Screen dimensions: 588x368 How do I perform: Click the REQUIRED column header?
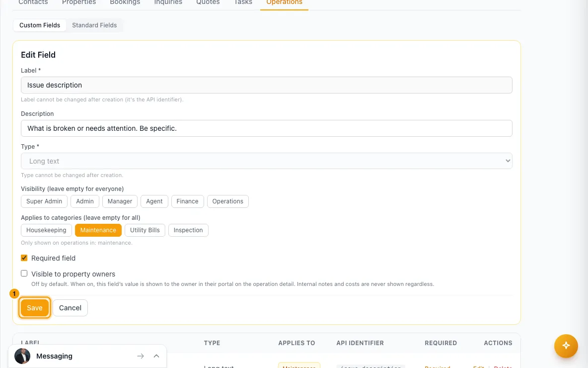tap(441, 343)
